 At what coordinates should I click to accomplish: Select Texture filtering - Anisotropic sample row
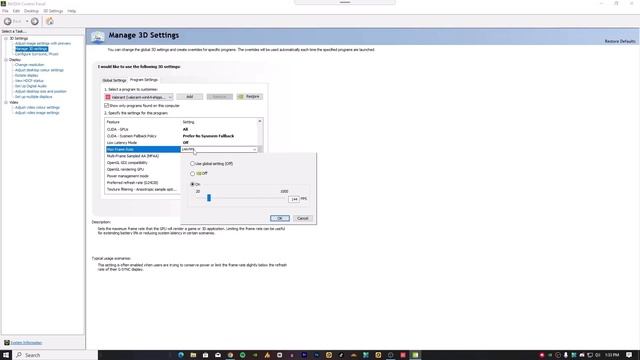[143, 189]
